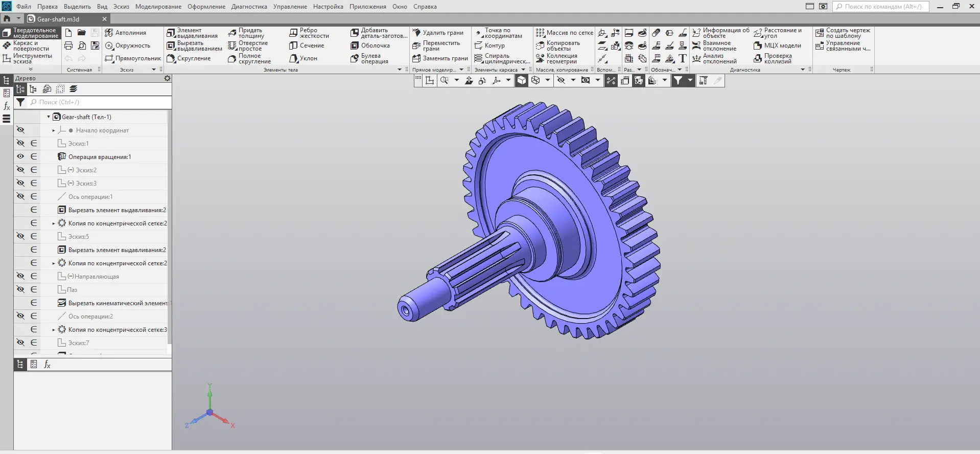
Task: Expand the Элементы тела group dropdown
Action: tap(400, 70)
